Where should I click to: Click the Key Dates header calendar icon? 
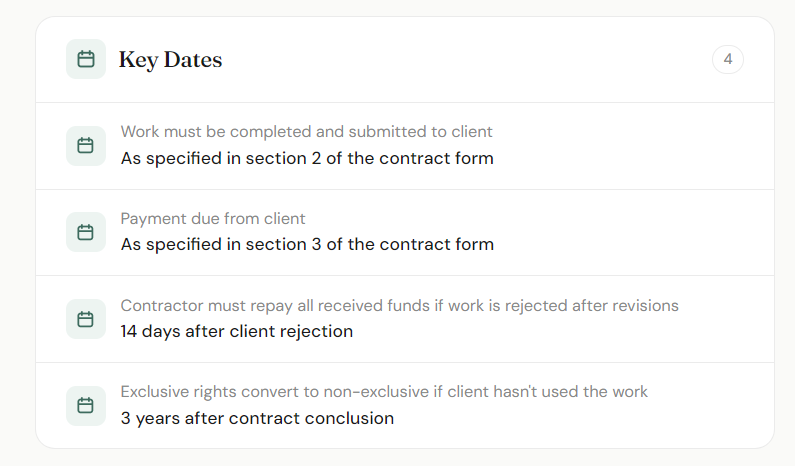pos(86,59)
